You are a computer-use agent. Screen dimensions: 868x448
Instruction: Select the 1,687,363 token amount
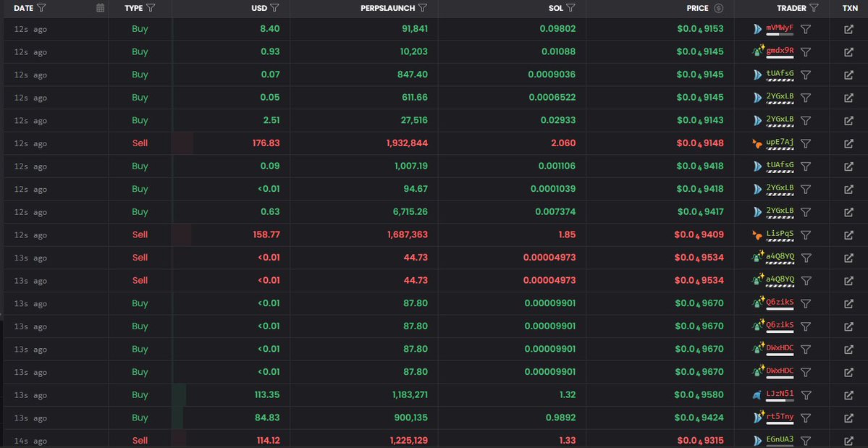pos(408,235)
